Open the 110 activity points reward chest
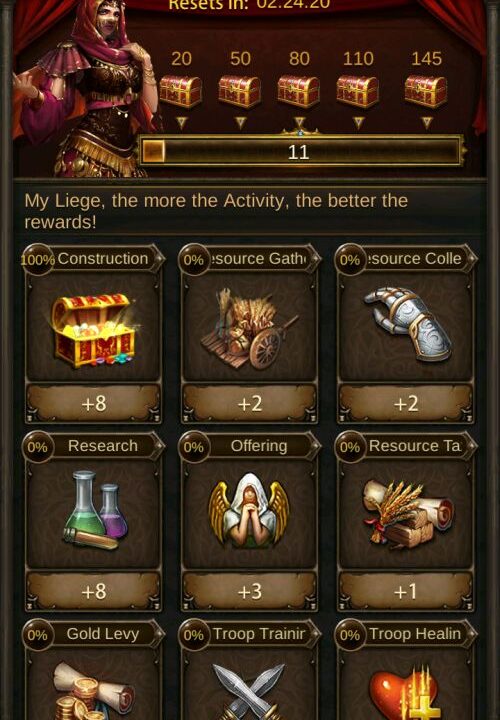The width and height of the screenshot is (500, 720). click(x=358, y=91)
